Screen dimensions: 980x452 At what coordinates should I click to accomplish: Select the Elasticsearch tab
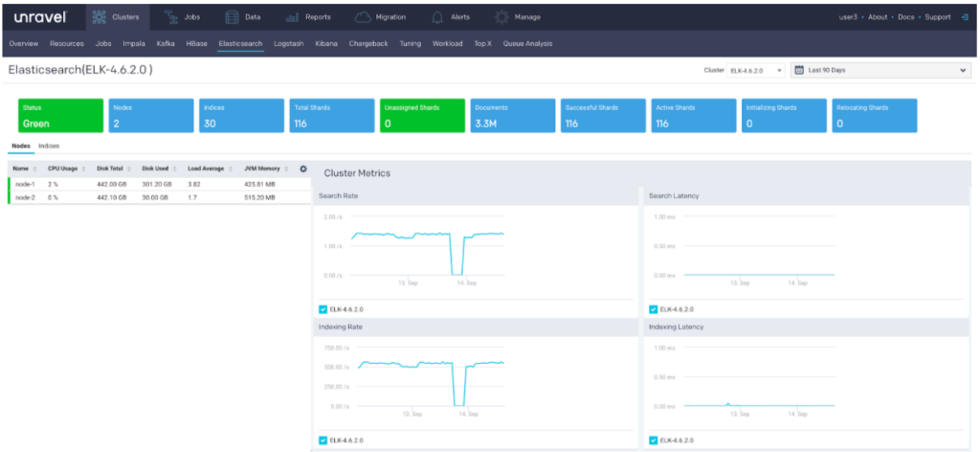coord(240,44)
